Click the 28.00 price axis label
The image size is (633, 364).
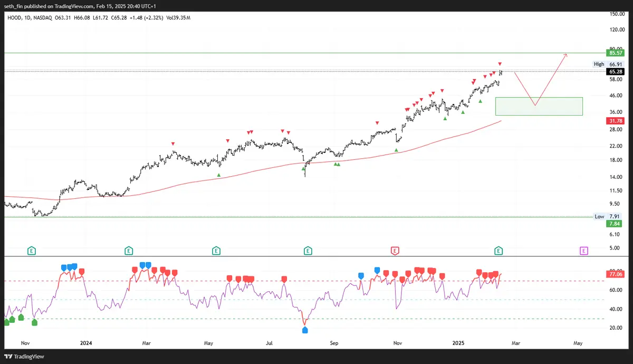(616, 129)
